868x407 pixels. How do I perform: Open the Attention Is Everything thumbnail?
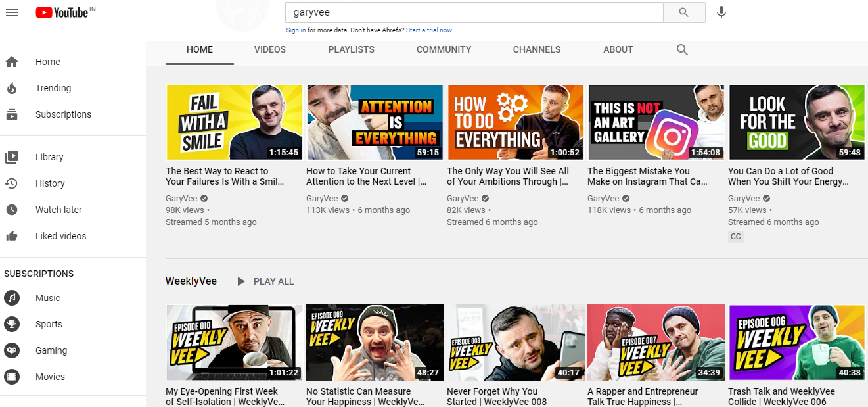(375, 122)
